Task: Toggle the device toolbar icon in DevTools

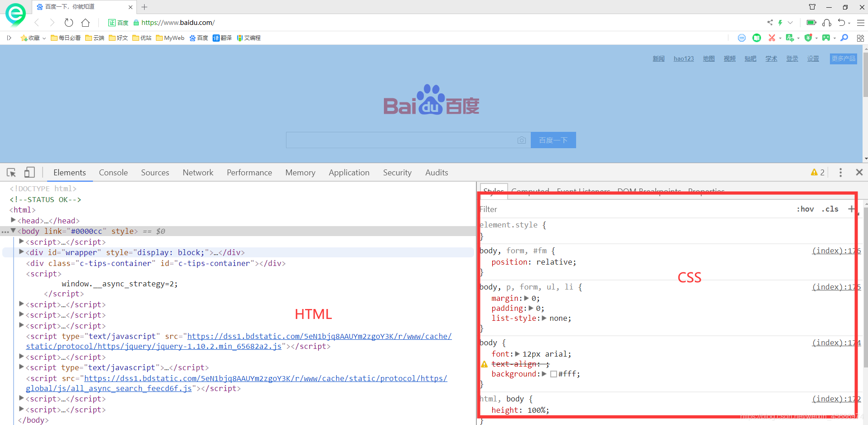Action: point(29,173)
